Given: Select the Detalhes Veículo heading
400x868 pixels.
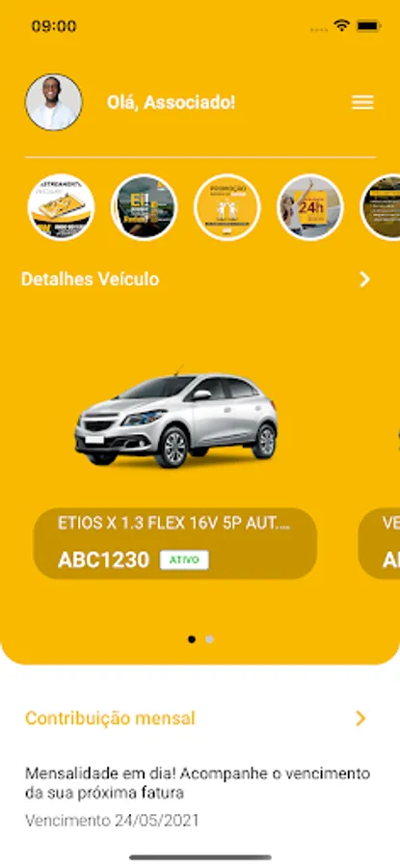Looking at the screenshot, I should point(91,280).
